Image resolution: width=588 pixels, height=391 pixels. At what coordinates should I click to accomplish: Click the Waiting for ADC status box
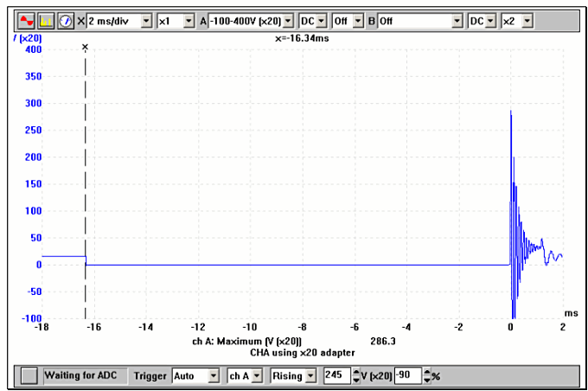[x=85, y=376]
